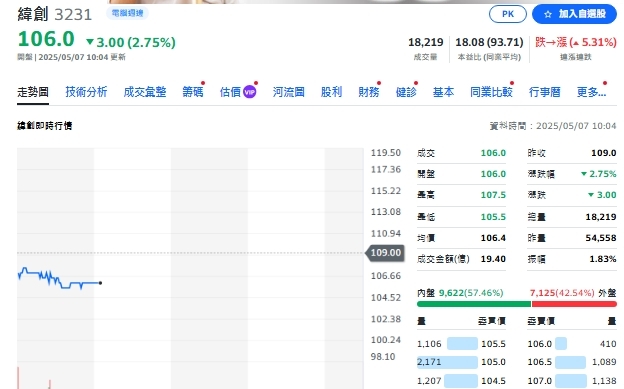The width and height of the screenshot is (624, 389).
Task: Click the 109.00 reference price marker
Action: coord(385,253)
